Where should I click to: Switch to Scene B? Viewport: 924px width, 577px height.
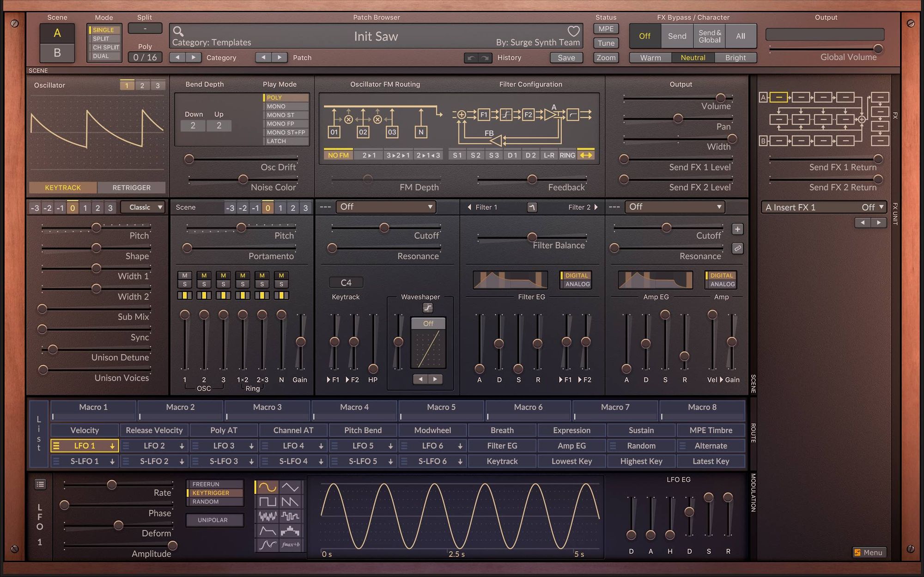57,52
